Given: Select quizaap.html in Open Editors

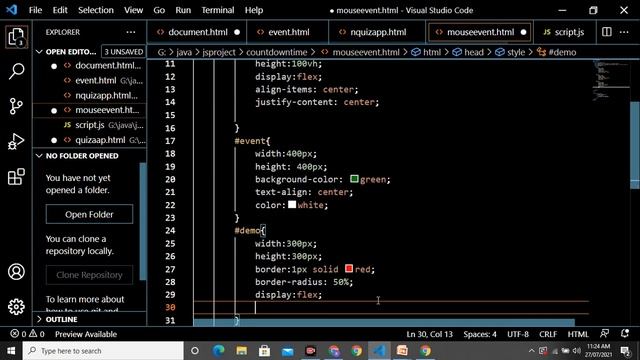Looking at the screenshot, I should pyautogui.click(x=89, y=140).
